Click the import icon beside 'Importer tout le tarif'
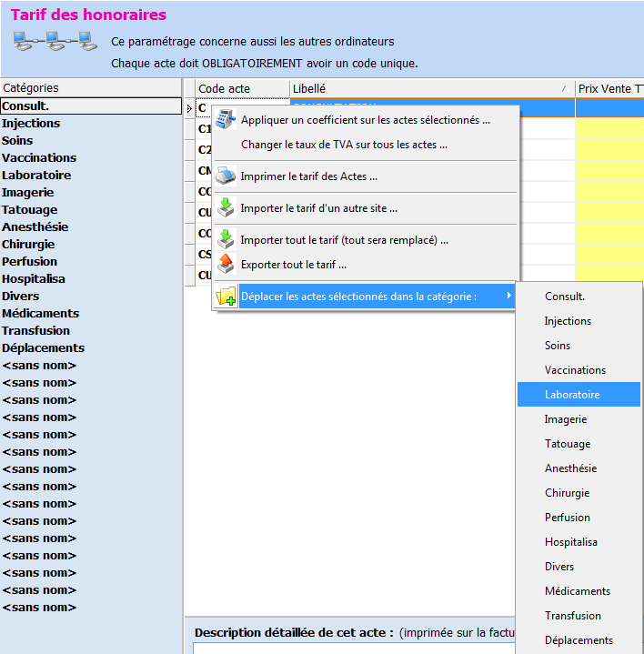Viewport: 644px width, 654px height. [x=226, y=240]
